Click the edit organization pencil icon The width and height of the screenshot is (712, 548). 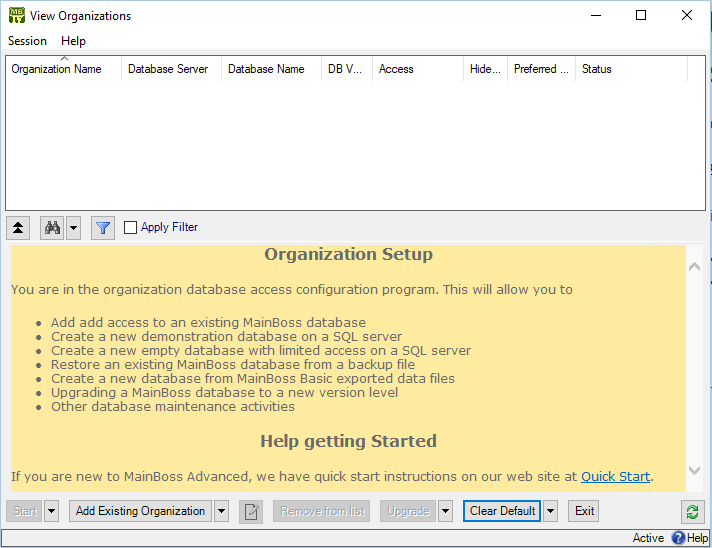[251, 512]
